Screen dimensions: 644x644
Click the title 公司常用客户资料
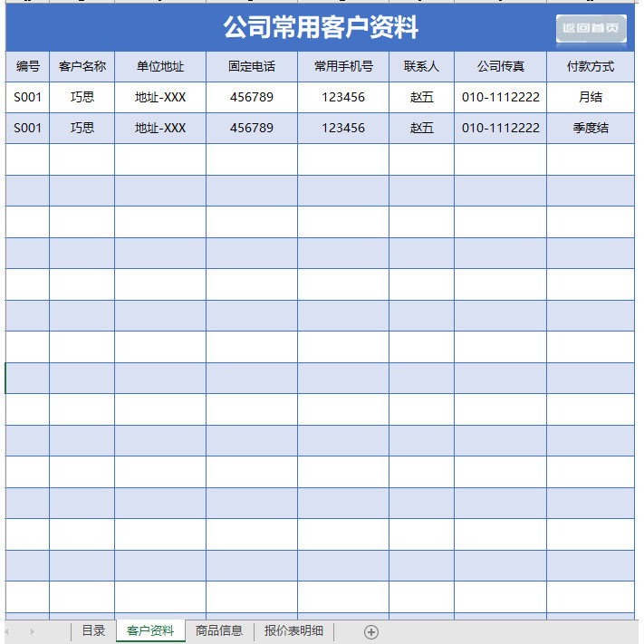tap(321, 27)
